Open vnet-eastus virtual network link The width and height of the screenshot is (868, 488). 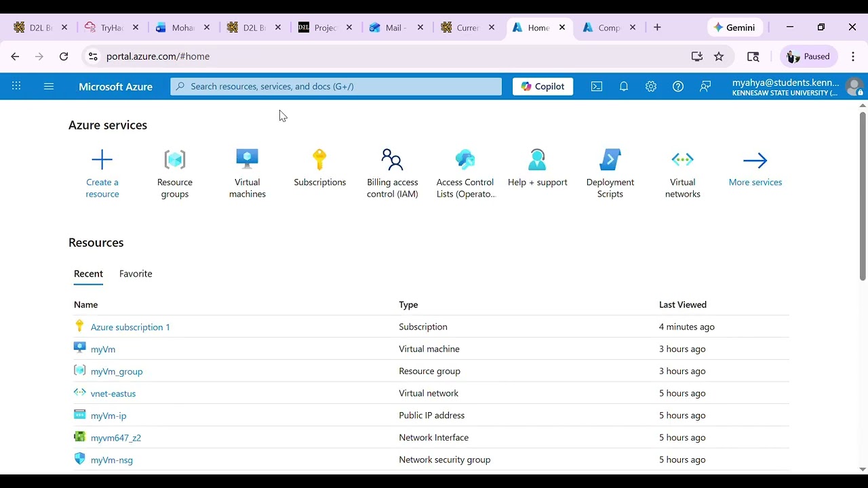point(113,393)
